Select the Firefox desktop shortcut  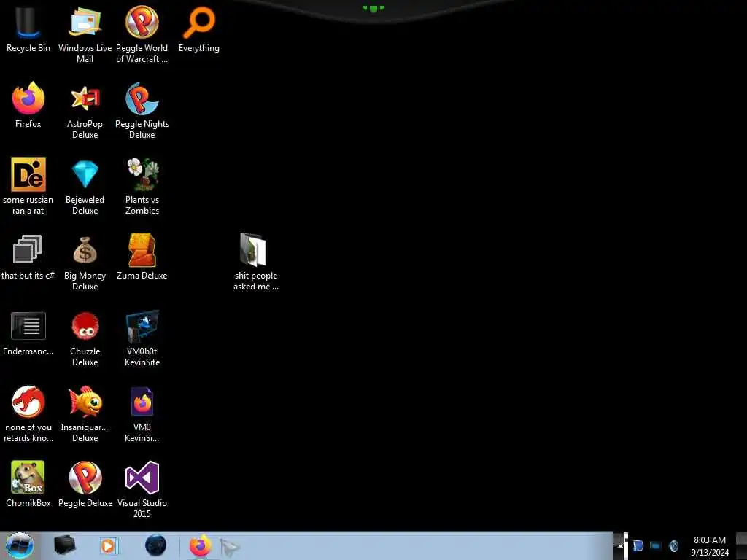(28, 106)
